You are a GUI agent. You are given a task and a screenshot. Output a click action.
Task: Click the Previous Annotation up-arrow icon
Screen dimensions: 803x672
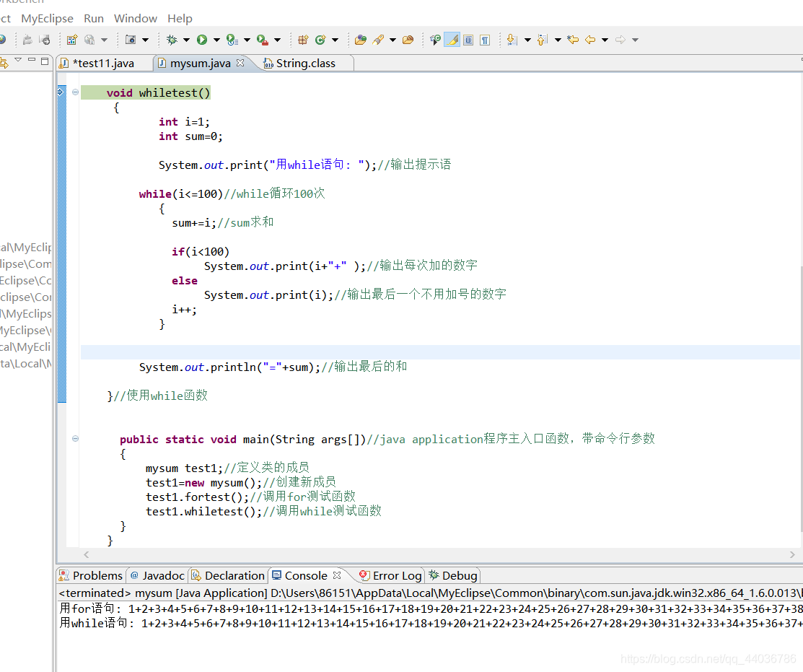point(543,40)
